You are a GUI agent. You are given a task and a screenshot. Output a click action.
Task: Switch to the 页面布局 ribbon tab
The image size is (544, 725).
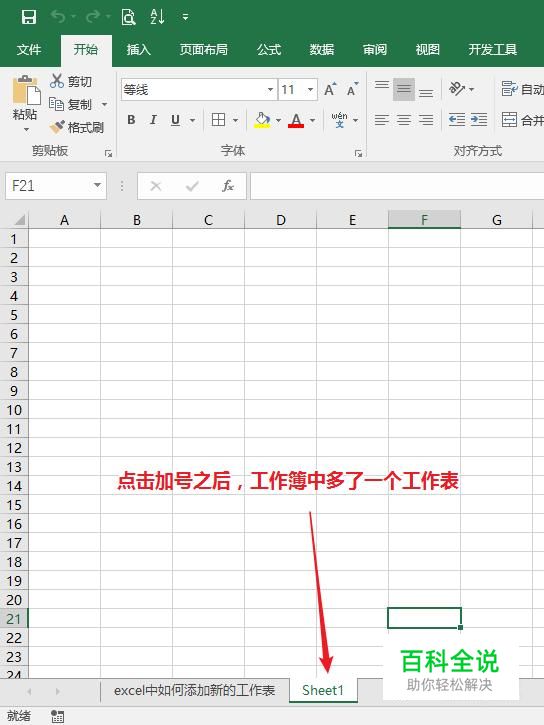(x=203, y=49)
